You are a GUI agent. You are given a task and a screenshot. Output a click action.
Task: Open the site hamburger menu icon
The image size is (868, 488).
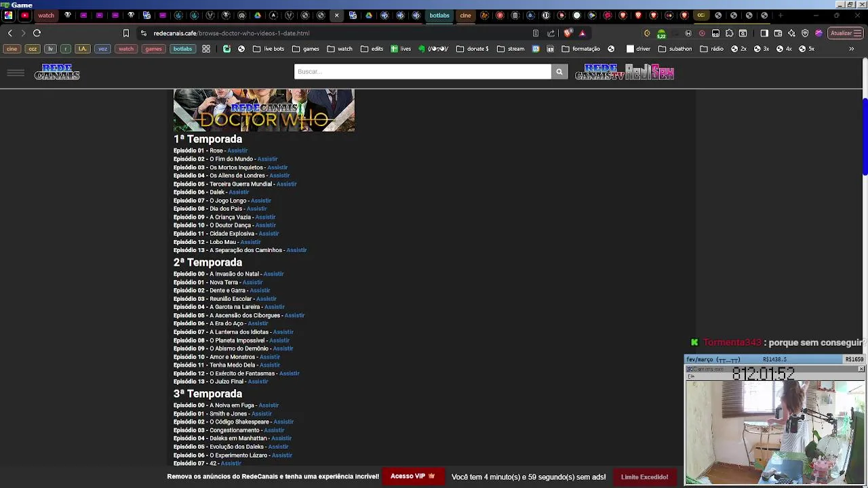[x=16, y=72]
